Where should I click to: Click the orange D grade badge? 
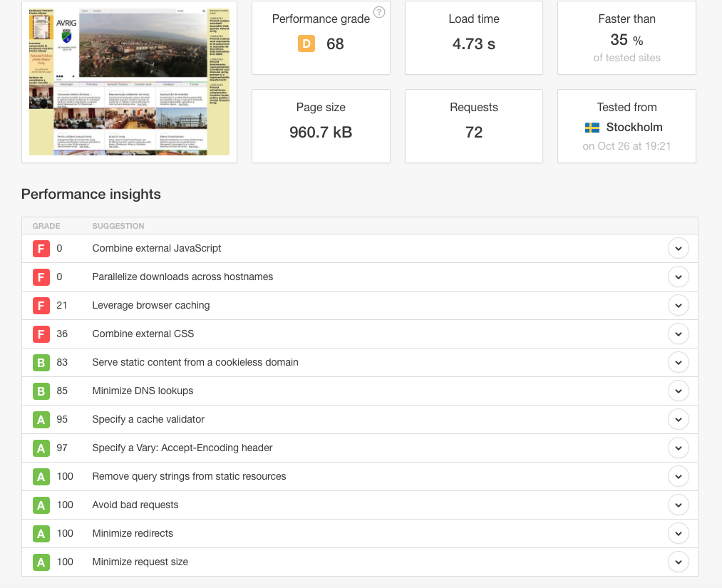306,44
